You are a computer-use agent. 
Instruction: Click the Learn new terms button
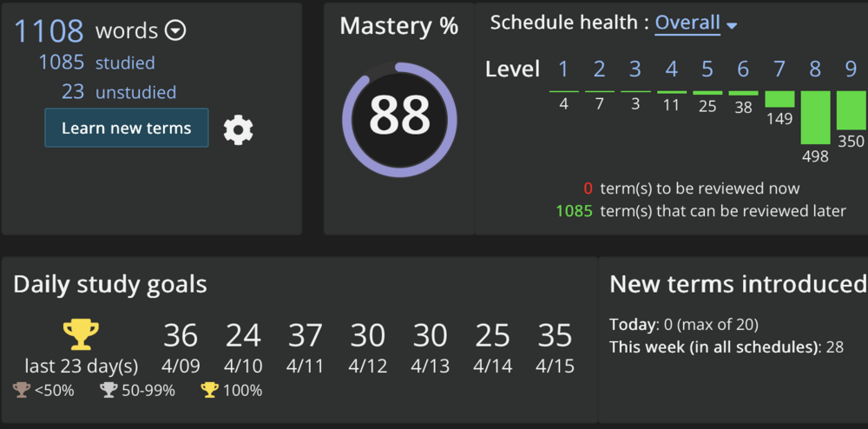pyautogui.click(x=127, y=128)
